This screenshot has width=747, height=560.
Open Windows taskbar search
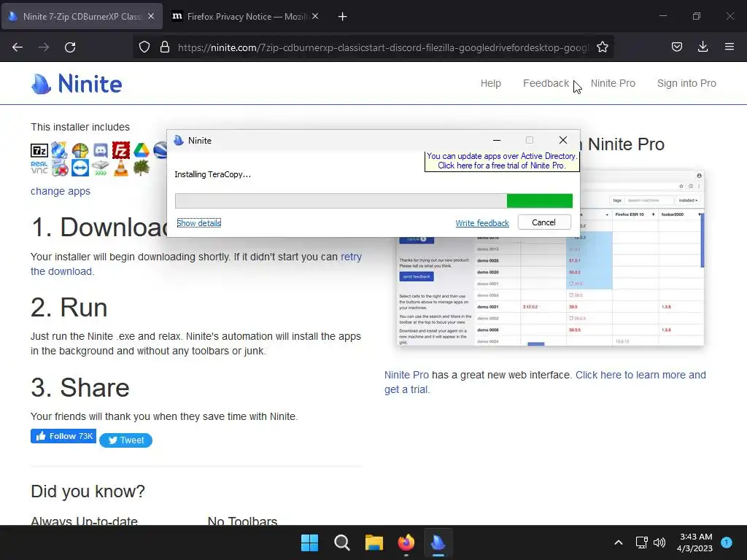click(x=342, y=542)
